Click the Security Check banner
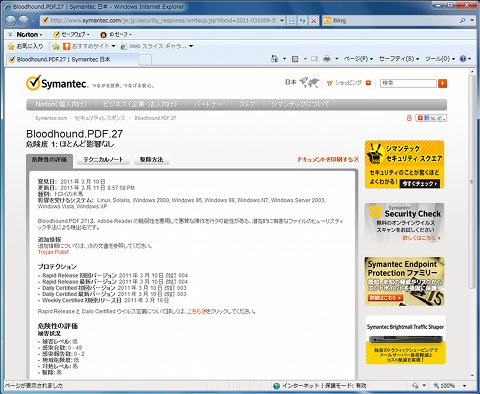Viewport: 480px width, 394px height. click(x=405, y=223)
